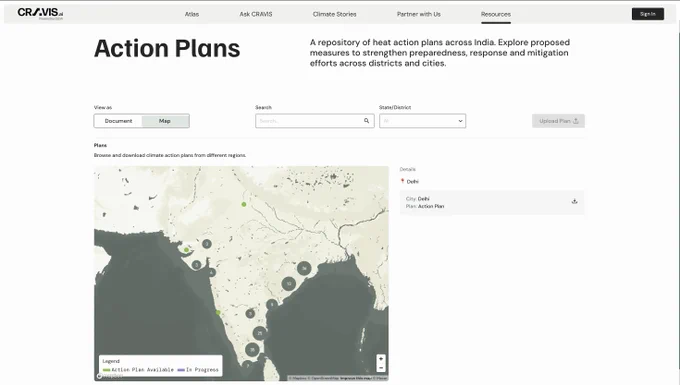Screen dimensions: 680x385
Task: Select the green marker in Gujarat's Kutch
Action: [x=186, y=250]
